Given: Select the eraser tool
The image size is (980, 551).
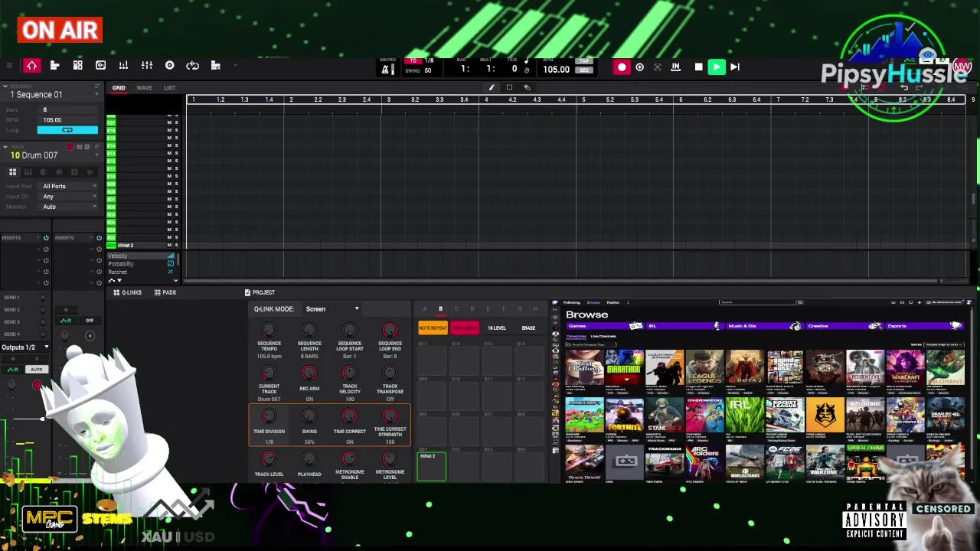Looking at the screenshot, I should [528, 88].
